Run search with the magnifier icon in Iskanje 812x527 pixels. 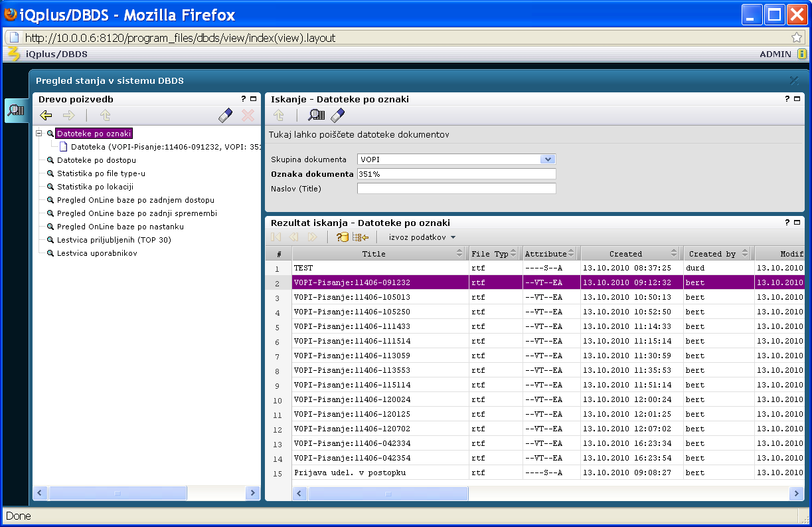pos(317,116)
